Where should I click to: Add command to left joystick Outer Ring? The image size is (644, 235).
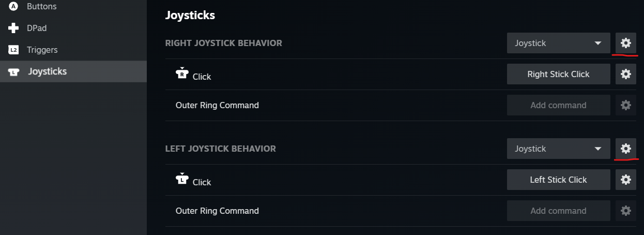coord(558,211)
